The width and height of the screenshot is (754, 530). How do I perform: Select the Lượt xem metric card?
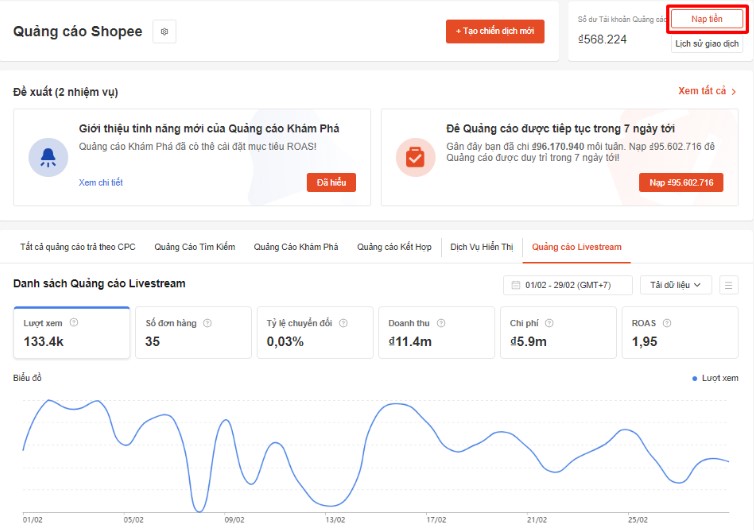pos(72,332)
